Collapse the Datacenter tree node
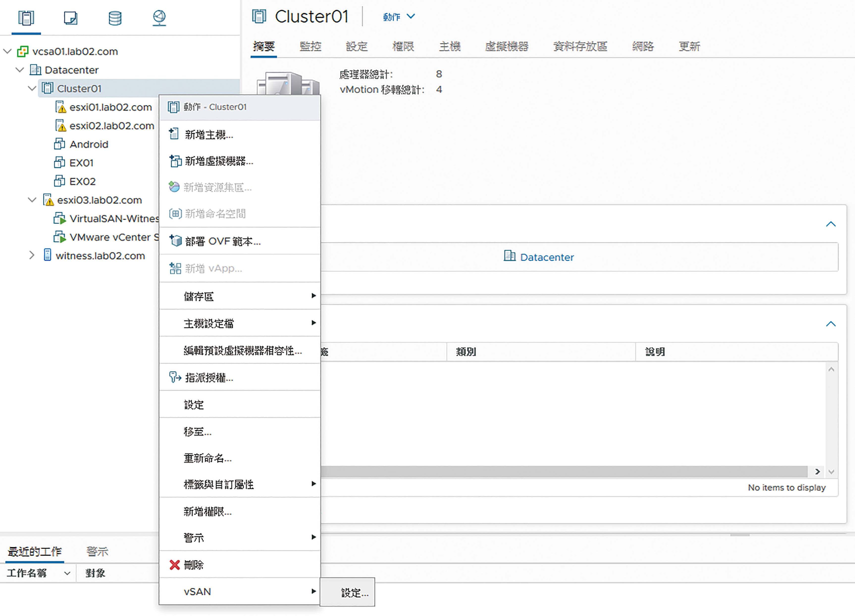The width and height of the screenshot is (855, 616). (20, 70)
